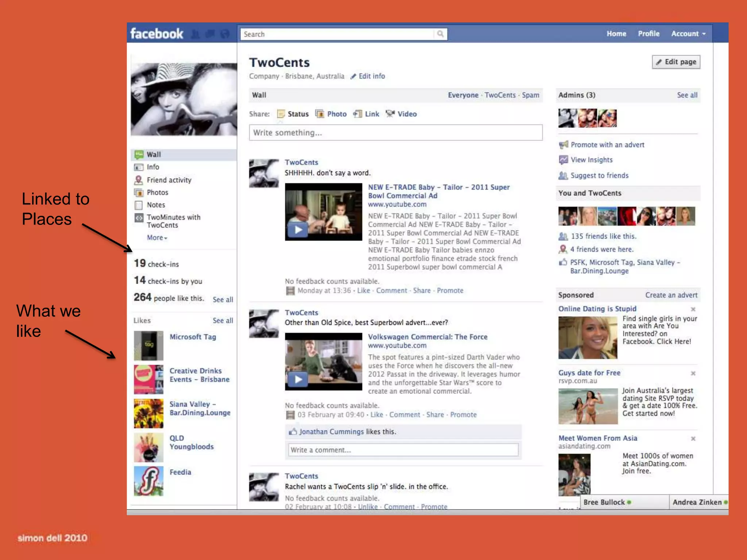Click Unlike on Rachel slip 'n' slide post
The width and height of the screenshot is (747, 560).
[368, 506]
